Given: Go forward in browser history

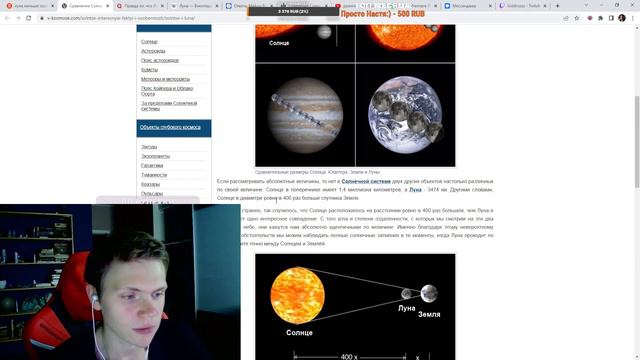Looking at the screenshot, I should [x=18, y=18].
